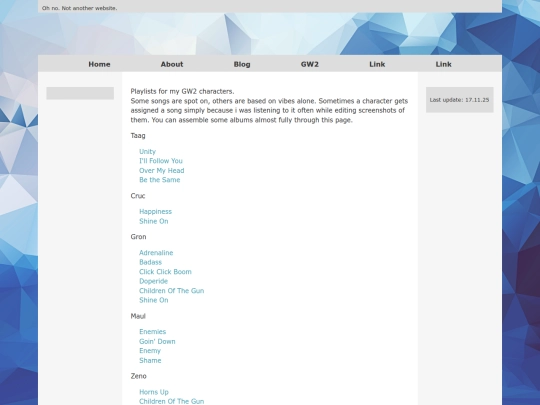This screenshot has height=405, width=540.
Task: Open the 'Enemies' song link
Action: click(x=153, y=332)
